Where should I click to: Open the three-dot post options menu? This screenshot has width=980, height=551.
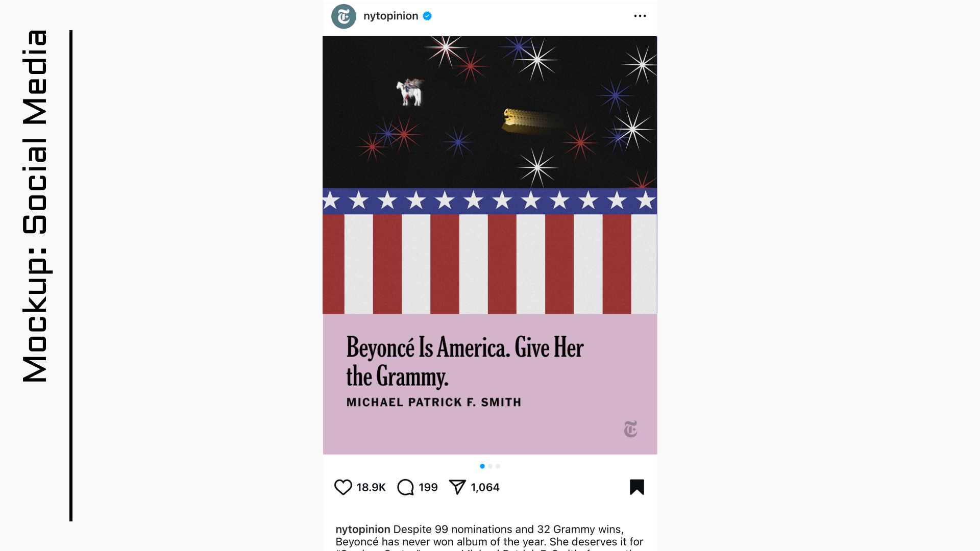tap(640, 16)
